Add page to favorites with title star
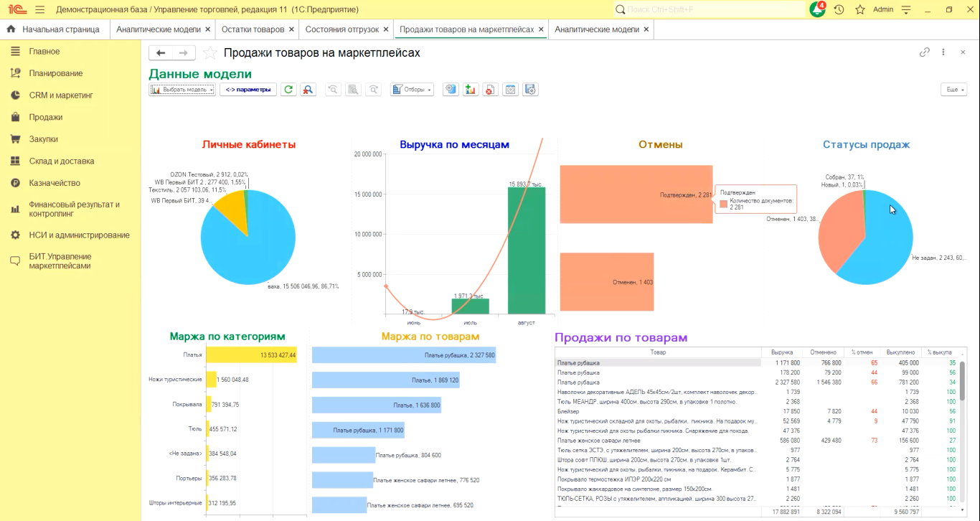This screenshot has height=521, width=980. [x=209, y=53]
